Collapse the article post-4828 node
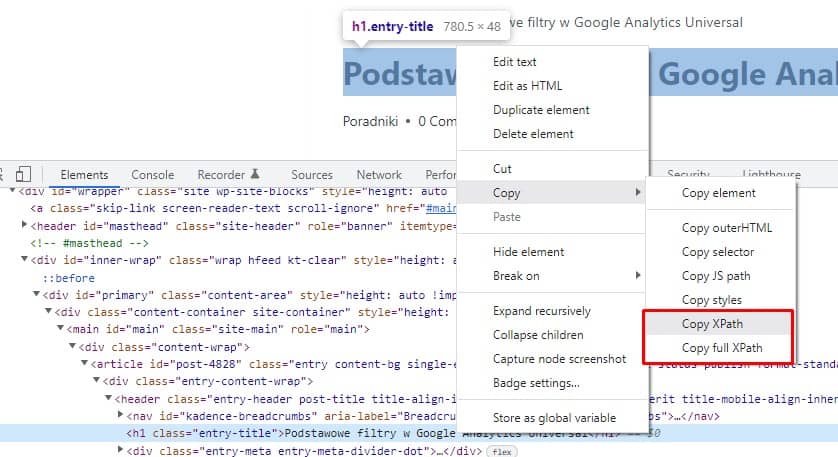Viewport: 838px width, 457px height. (85, 363)
